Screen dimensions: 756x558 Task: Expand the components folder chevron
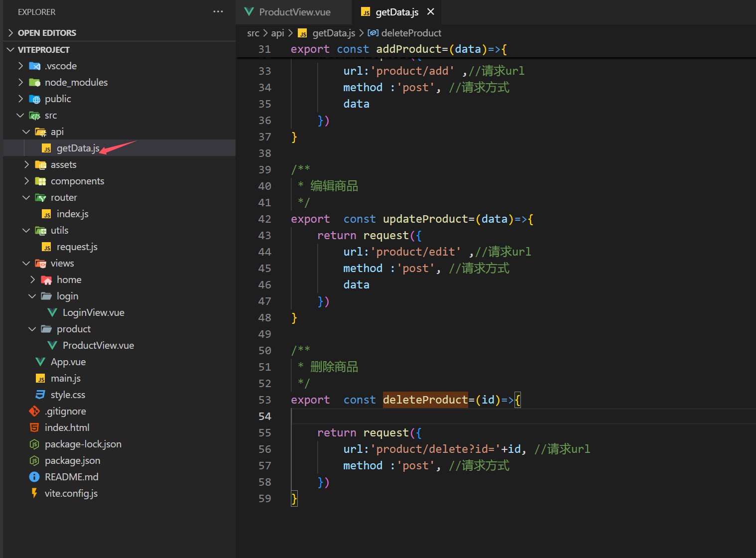pyautogui.click(x=26, y=181)
